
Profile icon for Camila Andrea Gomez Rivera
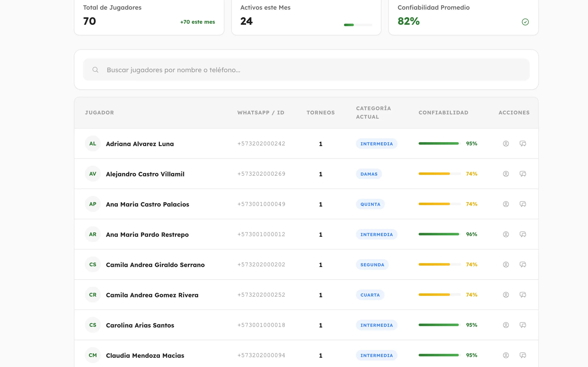[506, 295]
